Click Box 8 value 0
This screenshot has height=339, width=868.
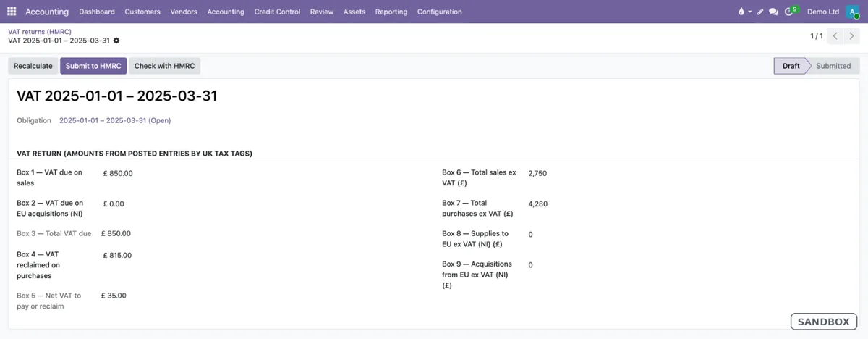point(531,234)
